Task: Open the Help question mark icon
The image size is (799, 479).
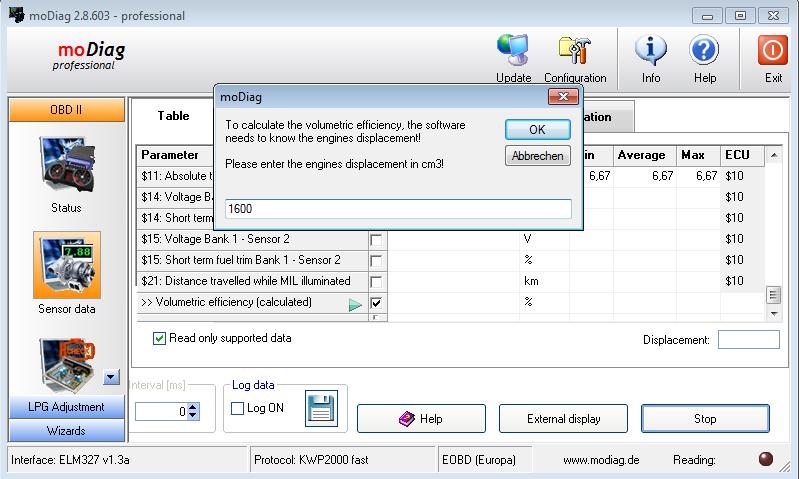Action: pyautogui.click(x=704, y=50)
